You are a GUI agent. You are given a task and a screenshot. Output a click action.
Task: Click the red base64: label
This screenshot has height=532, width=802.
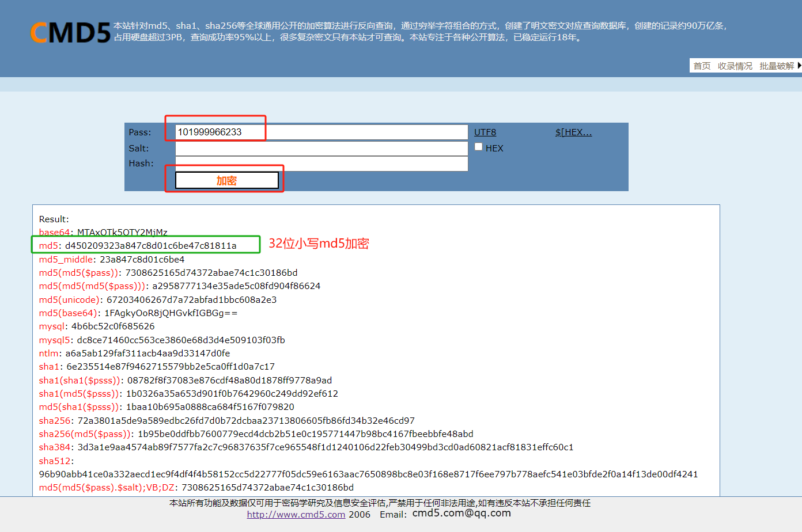point(56,232)
